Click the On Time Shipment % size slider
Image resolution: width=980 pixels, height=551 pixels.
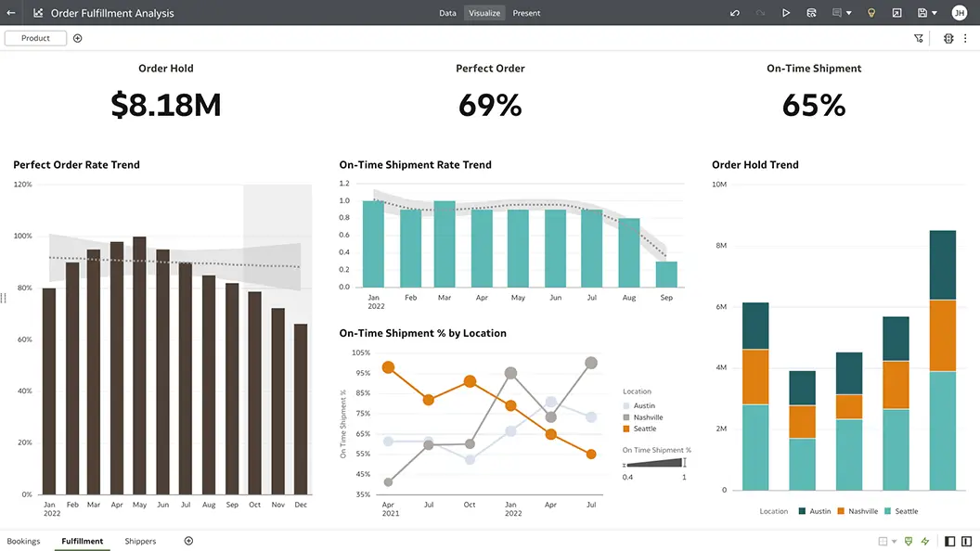pyautogui.click(x=654, y=463)
